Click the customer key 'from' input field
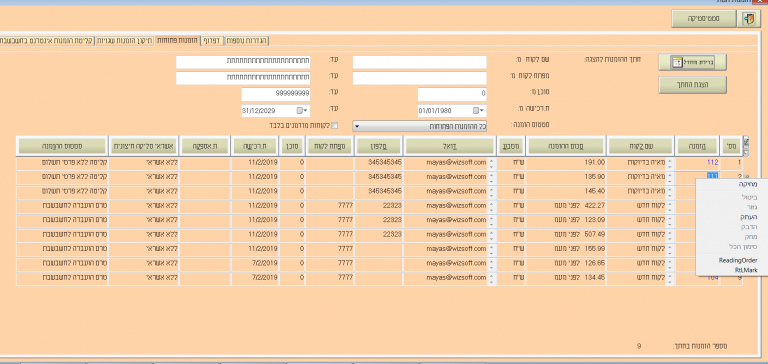The width and height of the screenshot is (768, 364). [420, 78]
